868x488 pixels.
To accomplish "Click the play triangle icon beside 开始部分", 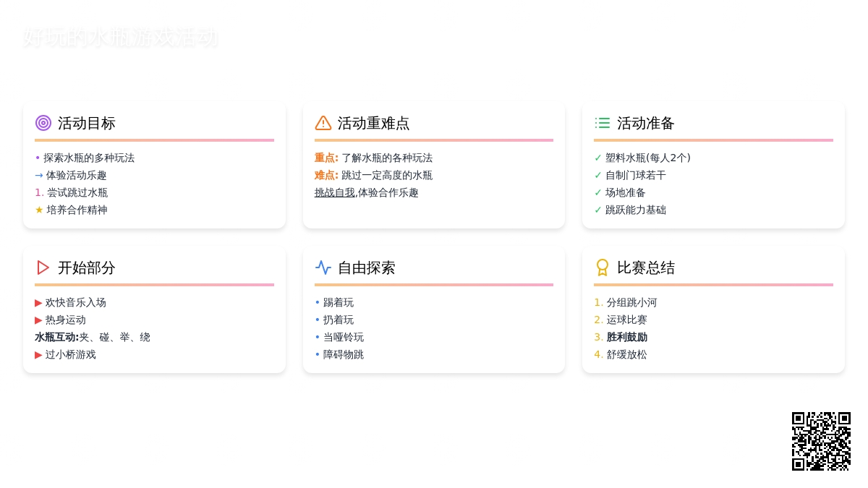I will coord(43,267).
